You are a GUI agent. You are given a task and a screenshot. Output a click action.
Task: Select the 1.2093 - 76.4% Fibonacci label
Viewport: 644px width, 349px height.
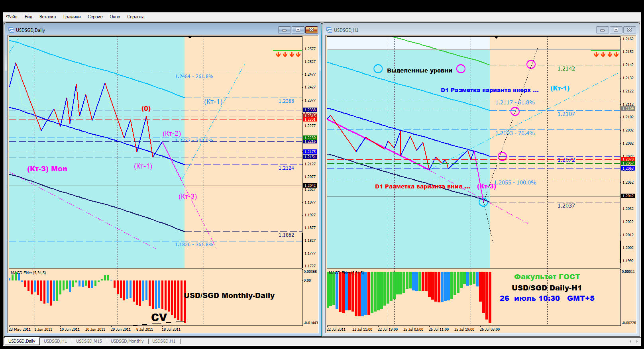tap(515, 133)
